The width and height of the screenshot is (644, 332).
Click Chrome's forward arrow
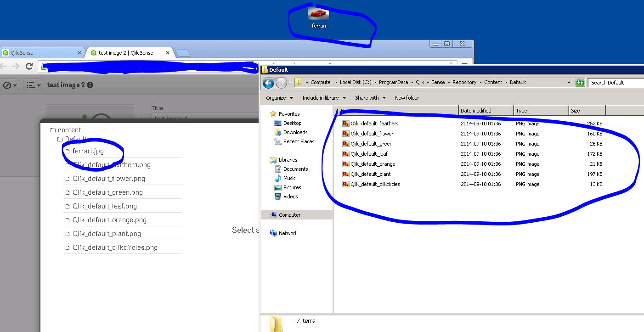pyautogui.click(x=16, y=67)
